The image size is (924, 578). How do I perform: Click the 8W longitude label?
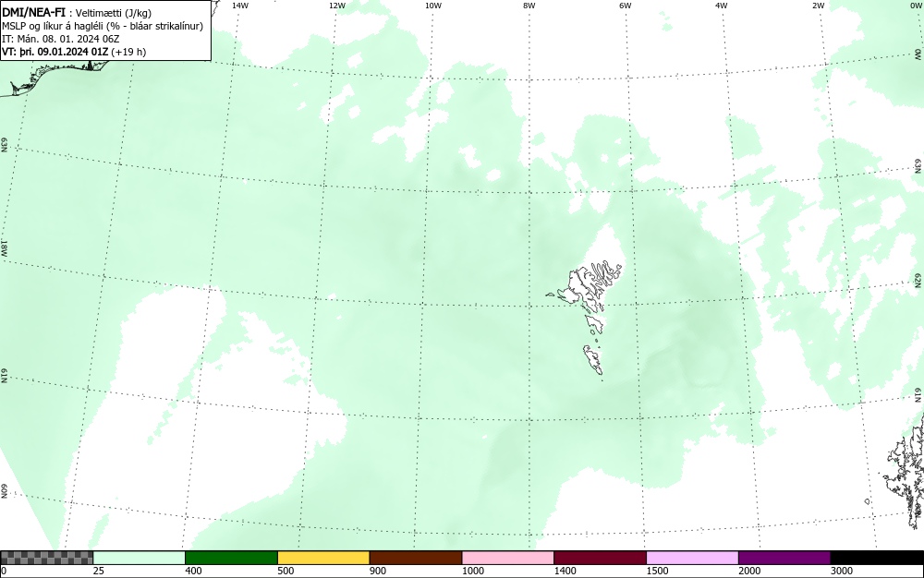pyautogui.click(x=529, y=6)
